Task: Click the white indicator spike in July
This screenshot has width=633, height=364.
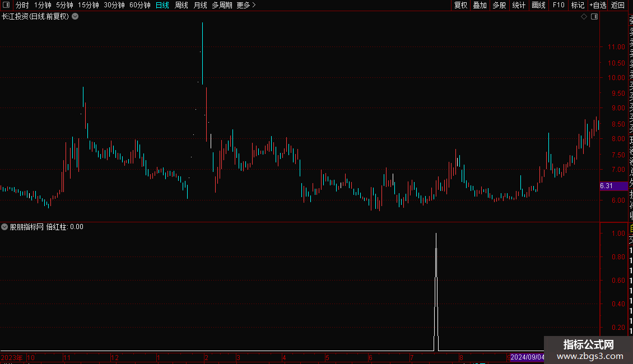Action: [x=436, y=291]
